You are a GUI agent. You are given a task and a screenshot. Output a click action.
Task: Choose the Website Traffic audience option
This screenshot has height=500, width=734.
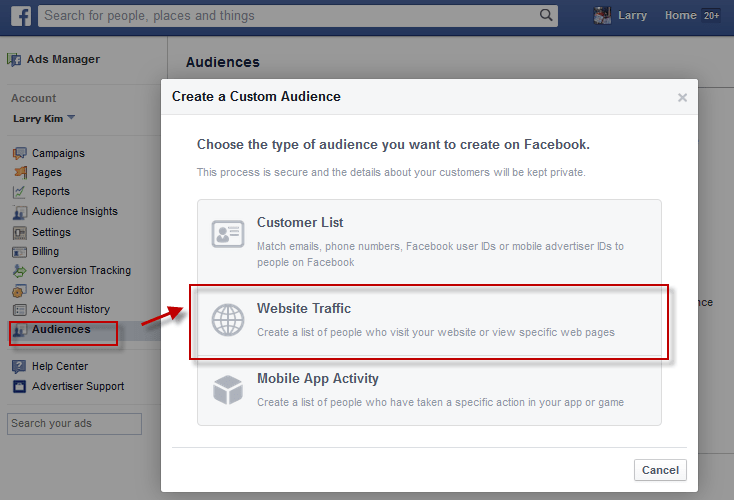click(429, 322)
